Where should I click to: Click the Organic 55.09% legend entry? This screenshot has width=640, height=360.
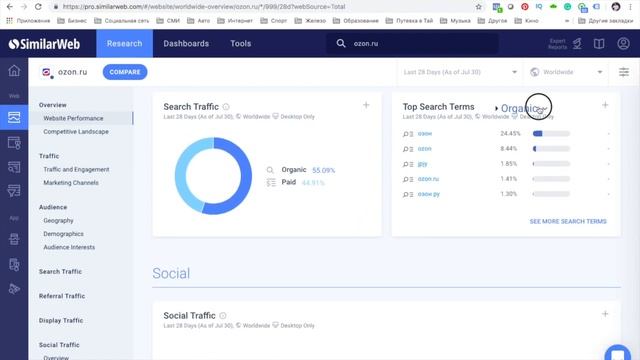[301, 170]
